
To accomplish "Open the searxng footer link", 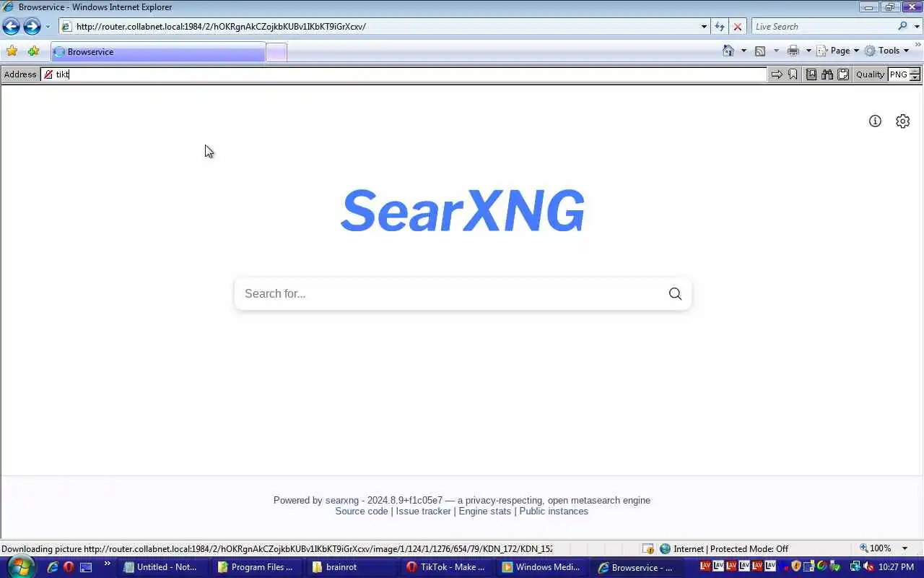I will tap(341, 500).
